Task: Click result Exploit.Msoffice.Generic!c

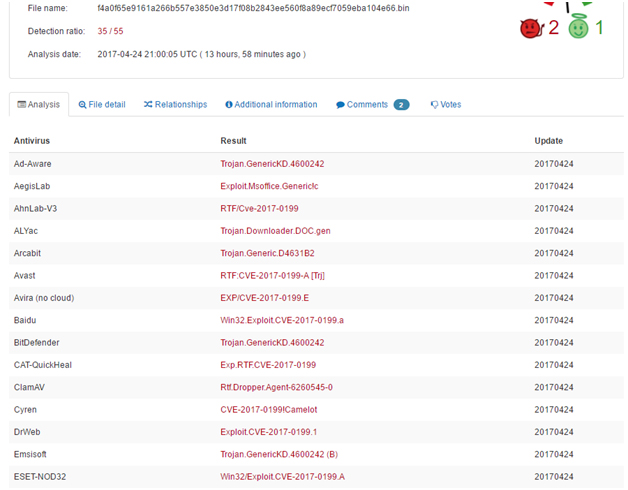Action: tap(269, 186)
